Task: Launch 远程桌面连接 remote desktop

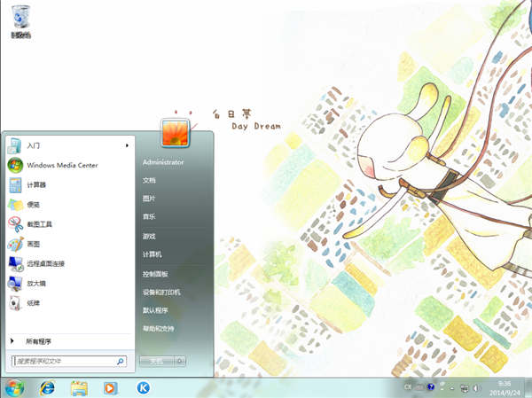Action: pos(44,263)
